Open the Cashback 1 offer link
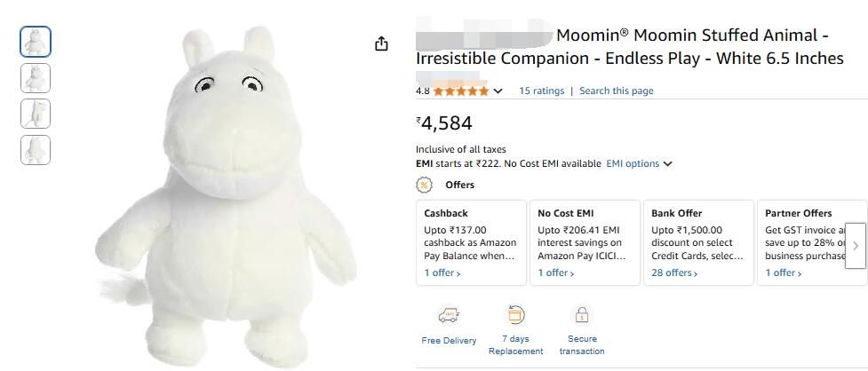This screenshot has width=868, height=371. tap(442, 272)
